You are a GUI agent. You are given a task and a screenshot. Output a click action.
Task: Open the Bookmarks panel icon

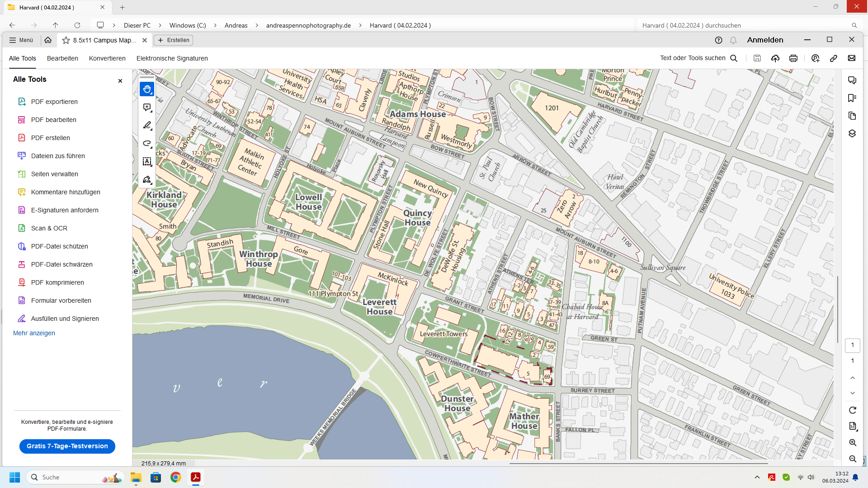click(x=852, y=98)
